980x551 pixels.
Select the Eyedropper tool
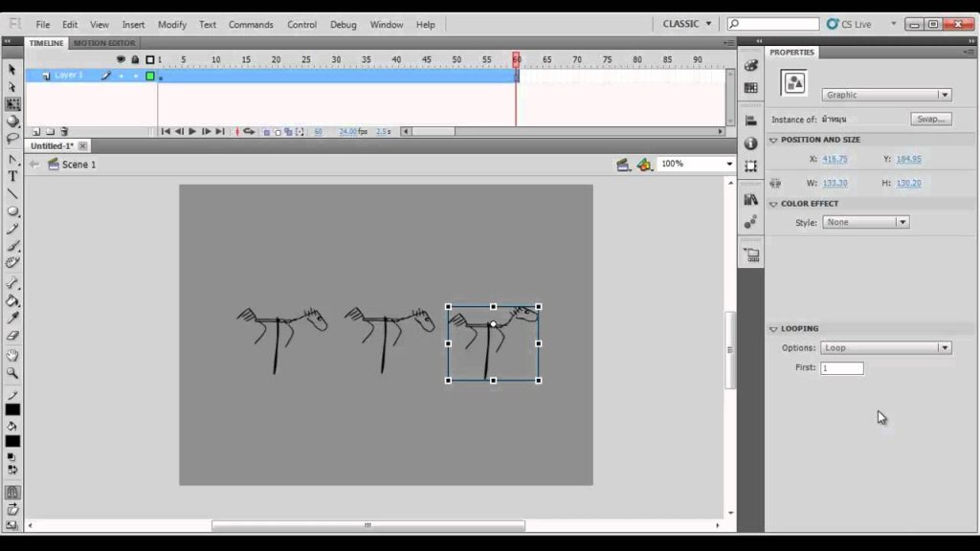pos(12,318)
